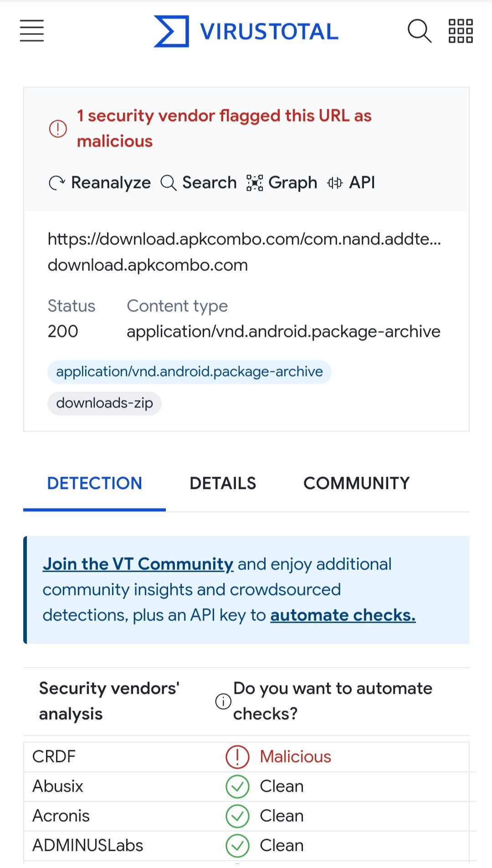Viewport: 492px width, 868px height.
Task: Click the truncated apkcombo download URL
Action: 244,239
